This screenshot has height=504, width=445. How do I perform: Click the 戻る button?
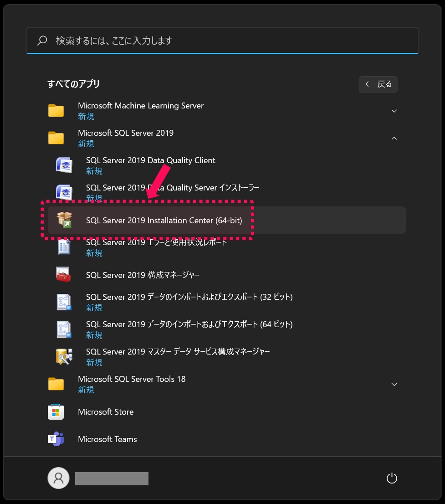point(378,84)
